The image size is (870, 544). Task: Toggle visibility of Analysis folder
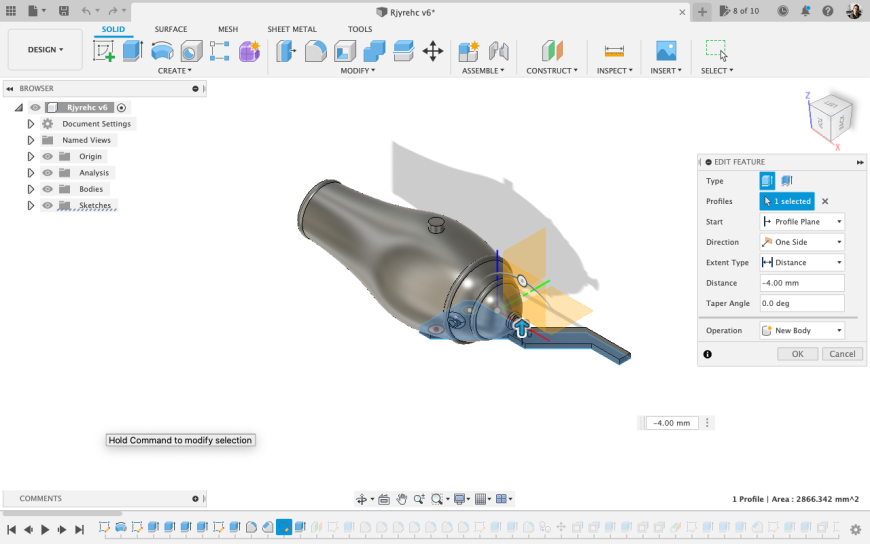tap(48, 173)
